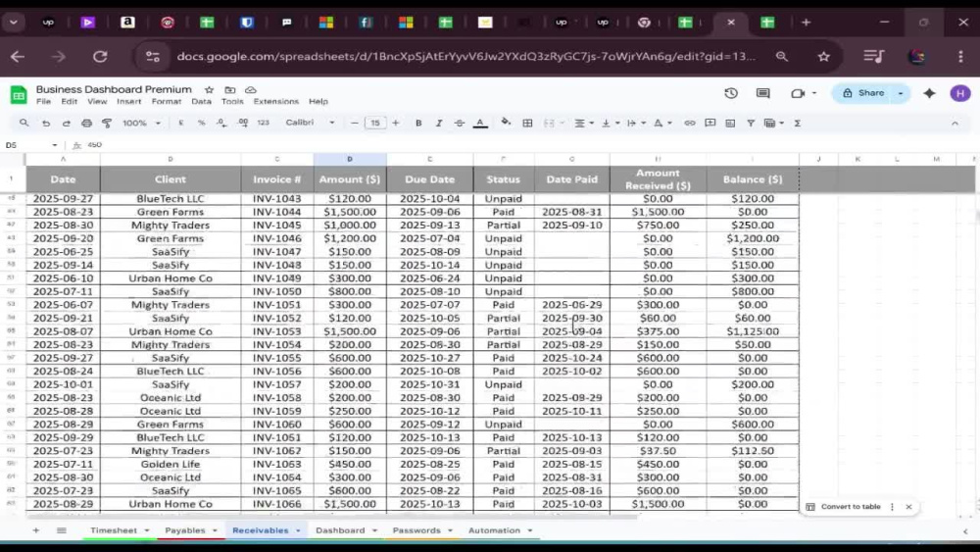Open the Format menu
Image resolution: width=980 pixels, height=552 pixels.
click(x=167, y=101)
